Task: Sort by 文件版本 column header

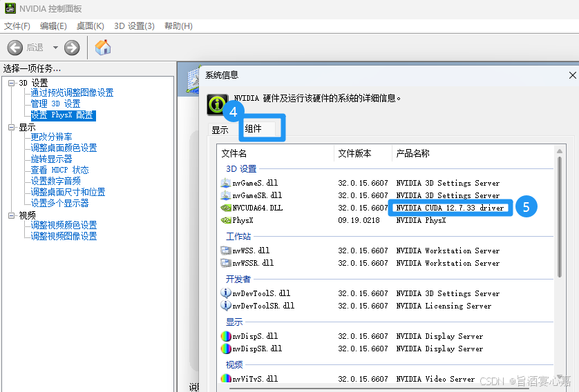Action: 363,153
